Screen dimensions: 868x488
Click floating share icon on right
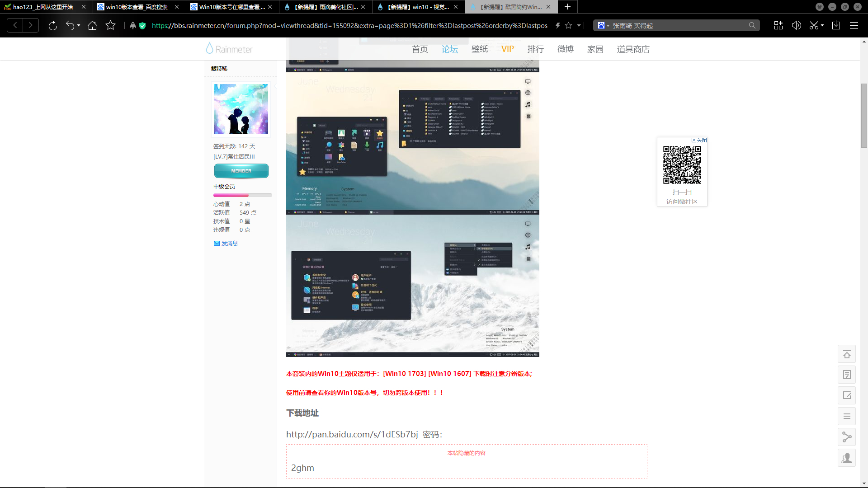[846, 437]
